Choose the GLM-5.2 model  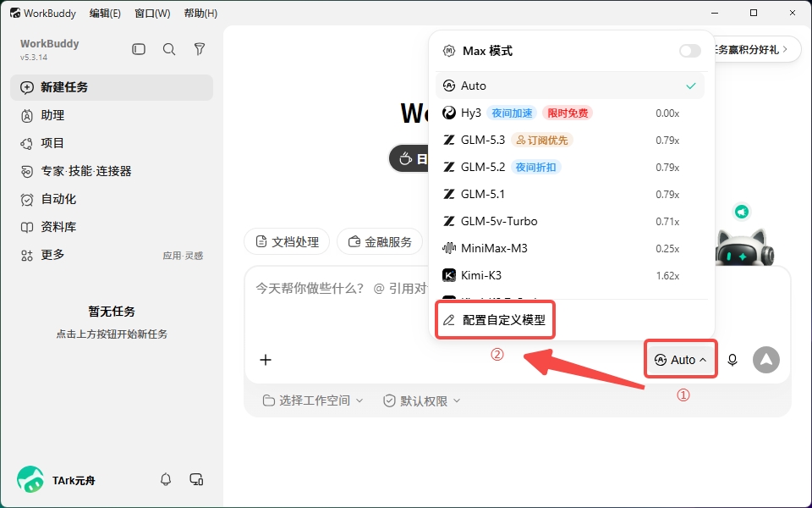(569, 167)
